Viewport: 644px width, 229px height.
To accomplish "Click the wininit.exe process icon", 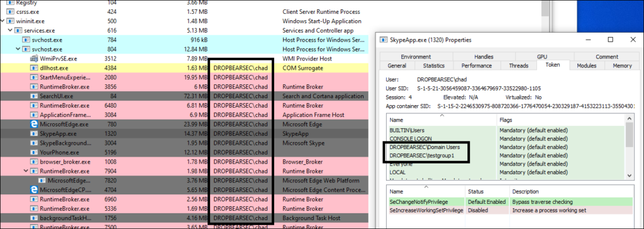I will point(10,21).
